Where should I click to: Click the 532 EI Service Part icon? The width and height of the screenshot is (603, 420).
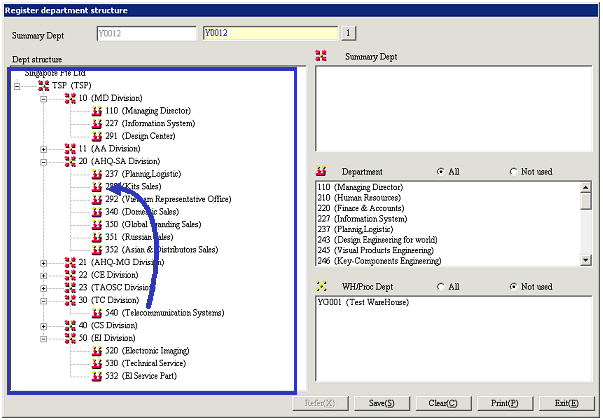click(x=97, y=376)
